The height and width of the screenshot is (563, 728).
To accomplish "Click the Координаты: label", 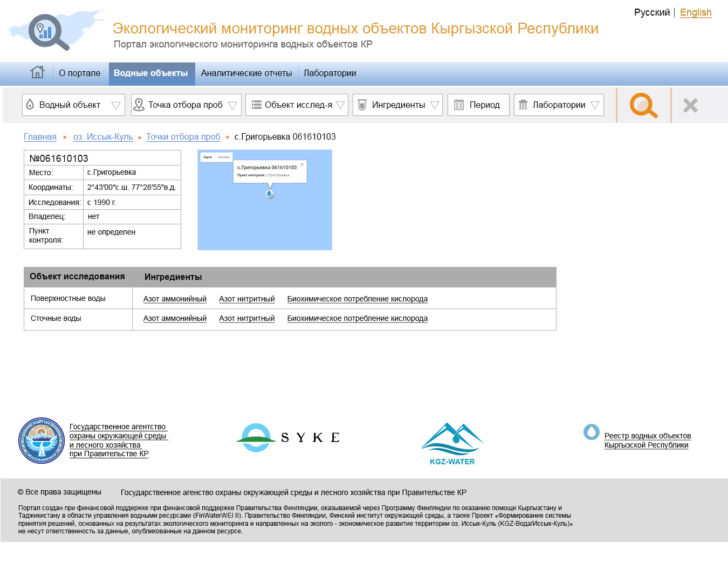I will [51, 188].
